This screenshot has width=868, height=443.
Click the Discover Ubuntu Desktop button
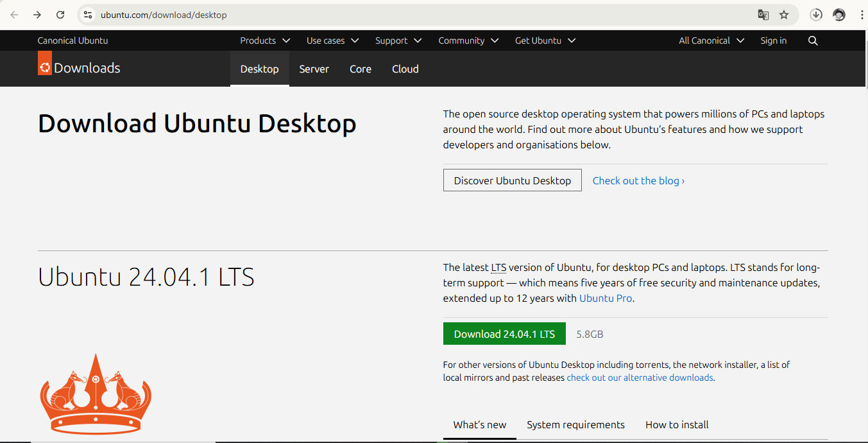512,180
